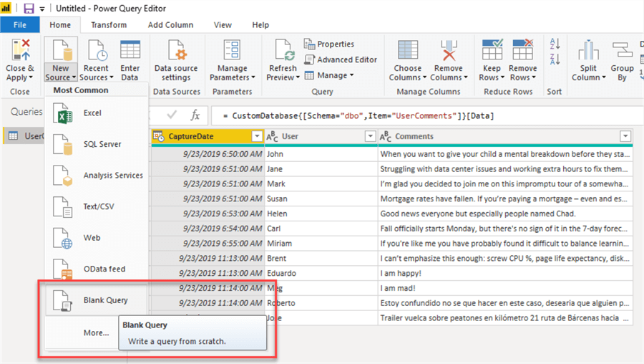This screenshot has width=644, height=364.
Task: Click the Choose Columns icon
Action: [x=408, y=50]
